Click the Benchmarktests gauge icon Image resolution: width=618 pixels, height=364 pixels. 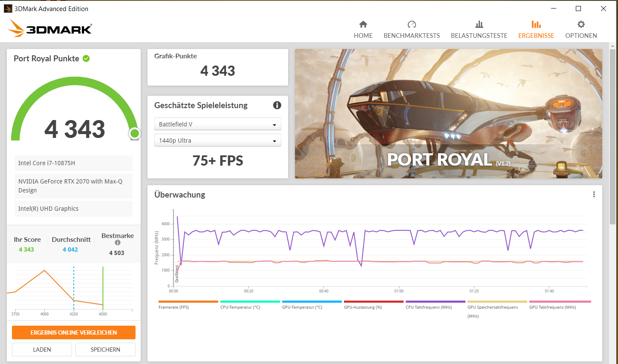tap(412, 24)
